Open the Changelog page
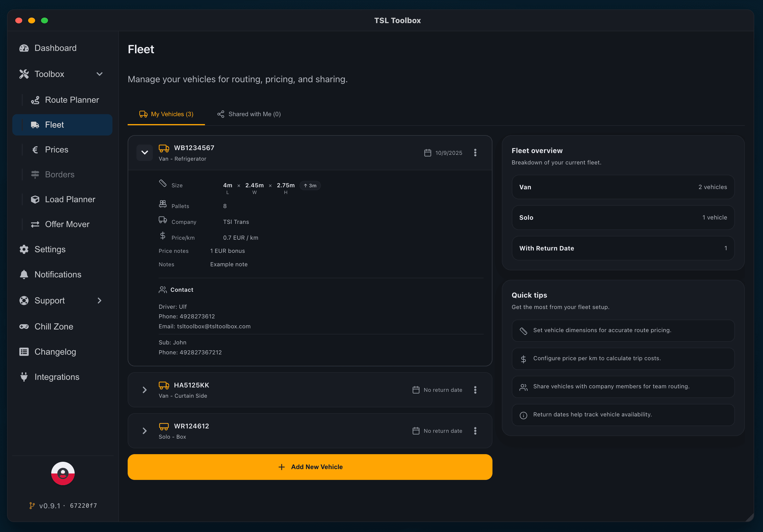 pyautogui.click(x=62, y=352)
